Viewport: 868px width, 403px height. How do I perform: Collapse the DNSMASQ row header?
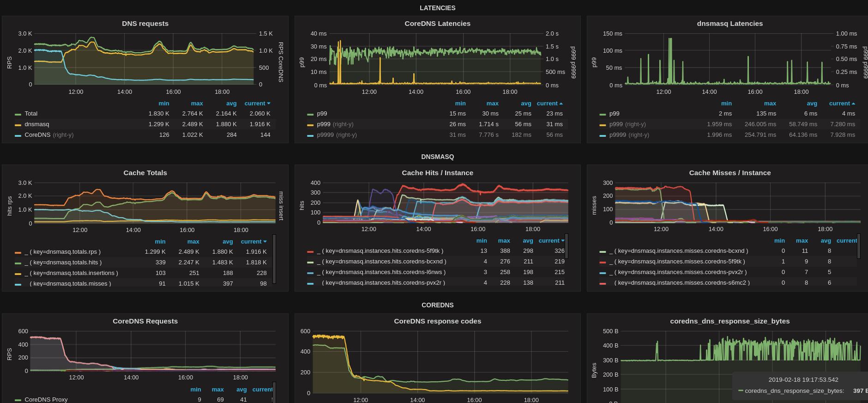point(437,157)
